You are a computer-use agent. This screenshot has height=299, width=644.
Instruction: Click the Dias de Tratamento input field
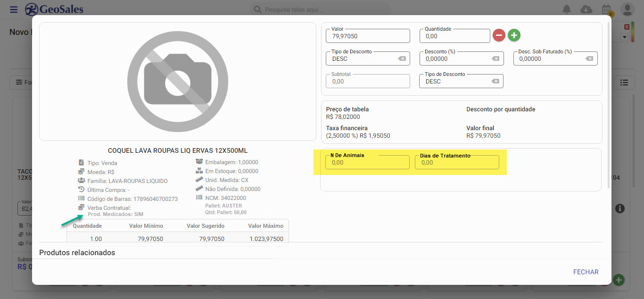(x=457, y=162)
